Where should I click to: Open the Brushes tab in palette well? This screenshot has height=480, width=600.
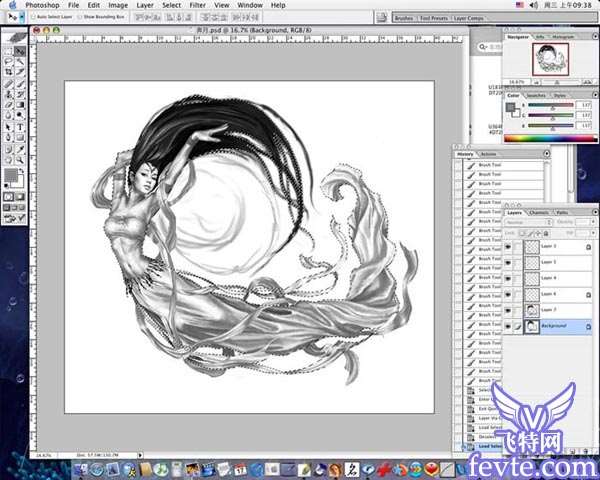(x=404, y=18)
